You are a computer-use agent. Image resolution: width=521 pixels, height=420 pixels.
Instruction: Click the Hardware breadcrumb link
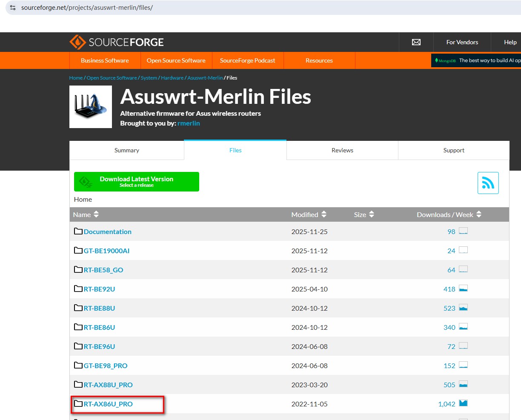click(172, 78)
